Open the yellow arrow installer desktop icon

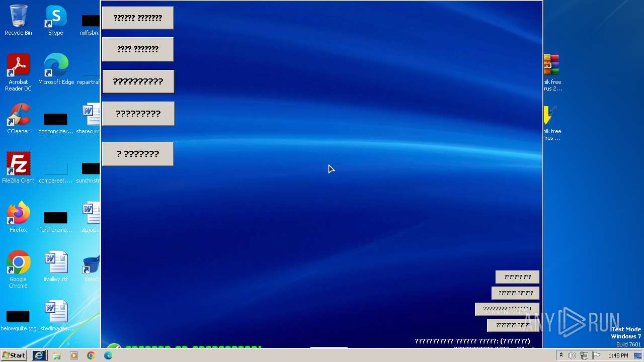pos(551,122)
